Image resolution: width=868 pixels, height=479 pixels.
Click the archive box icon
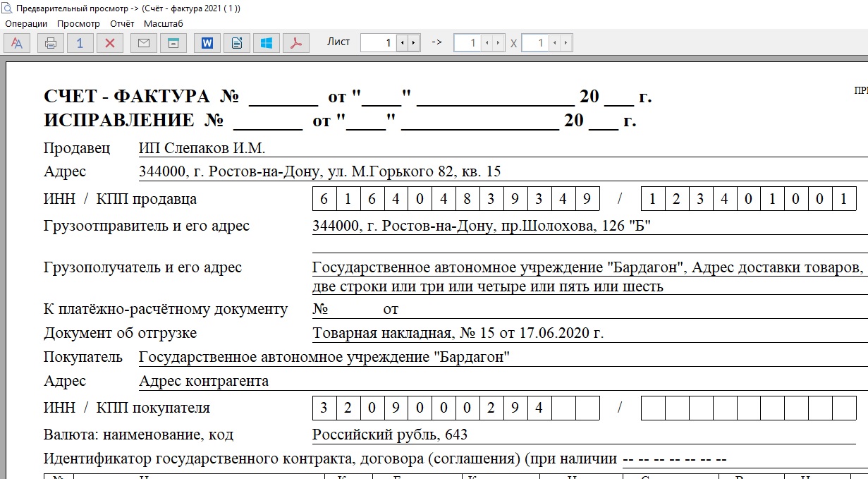coord(173,43)
